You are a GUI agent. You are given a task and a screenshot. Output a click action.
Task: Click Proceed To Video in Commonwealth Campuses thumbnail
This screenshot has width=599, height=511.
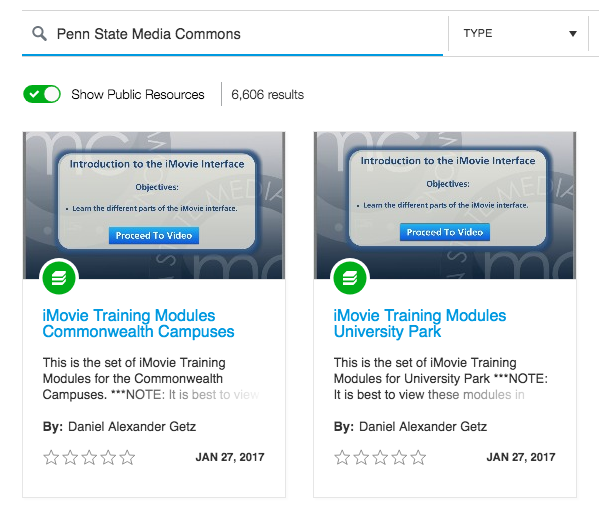(x=154, y=235)
